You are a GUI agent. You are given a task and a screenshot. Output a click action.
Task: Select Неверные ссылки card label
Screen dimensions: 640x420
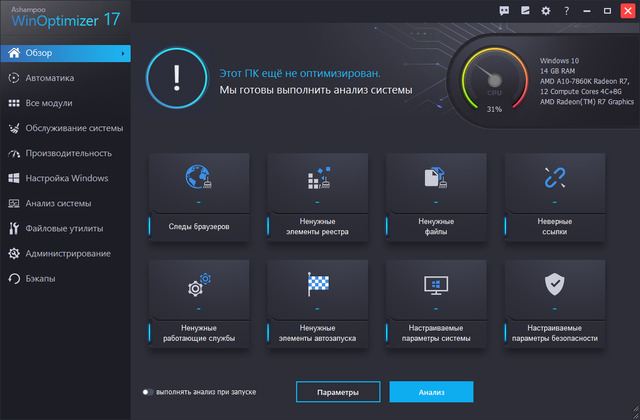pyautogui.click(x=555, y=227)
